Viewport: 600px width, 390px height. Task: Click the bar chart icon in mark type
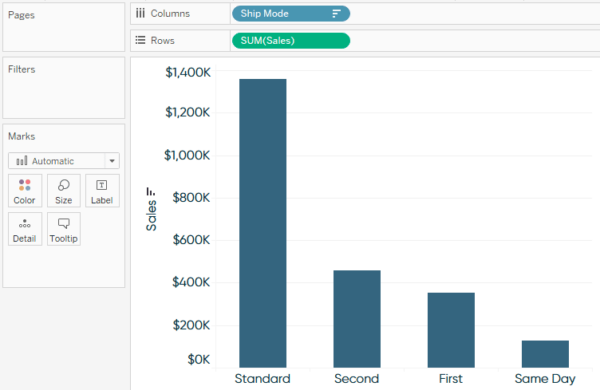21,161
